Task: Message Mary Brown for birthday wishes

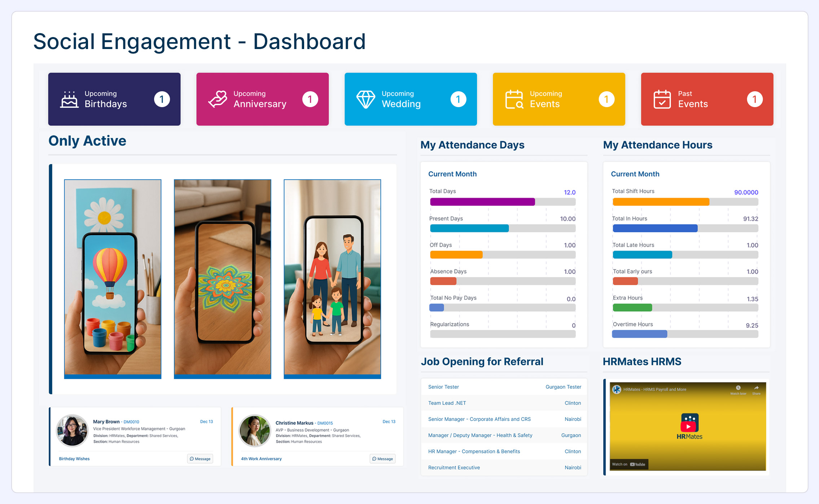Action: [200, 459]
